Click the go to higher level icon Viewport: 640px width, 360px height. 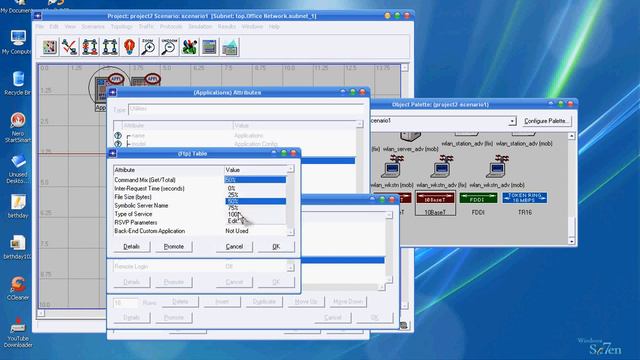click(129, 47)
